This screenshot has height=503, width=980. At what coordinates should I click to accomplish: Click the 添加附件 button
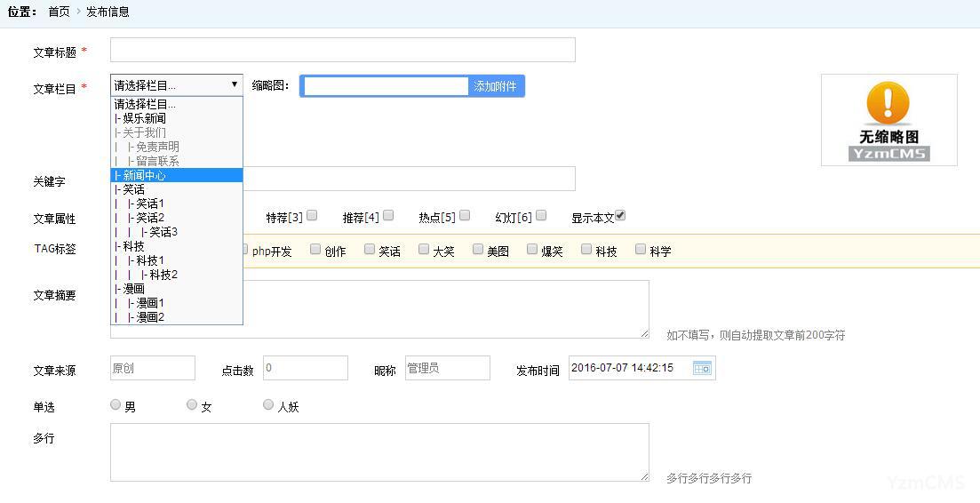click(x=495, y=86)
